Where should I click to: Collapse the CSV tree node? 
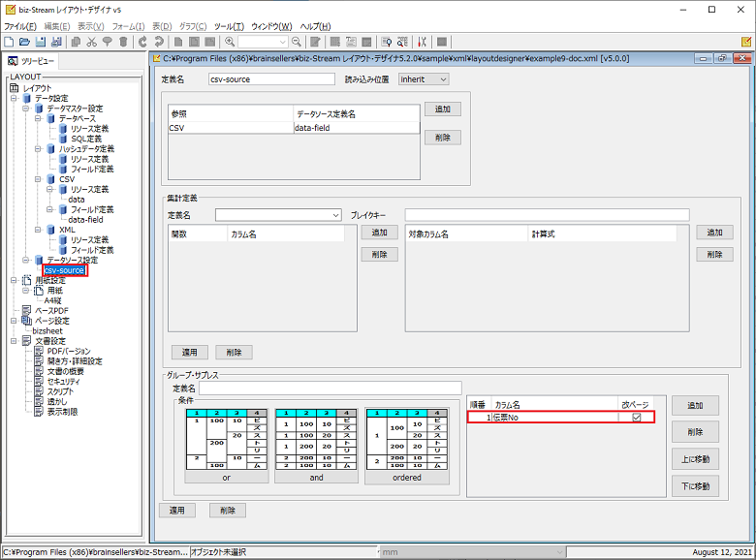(39, 179)
